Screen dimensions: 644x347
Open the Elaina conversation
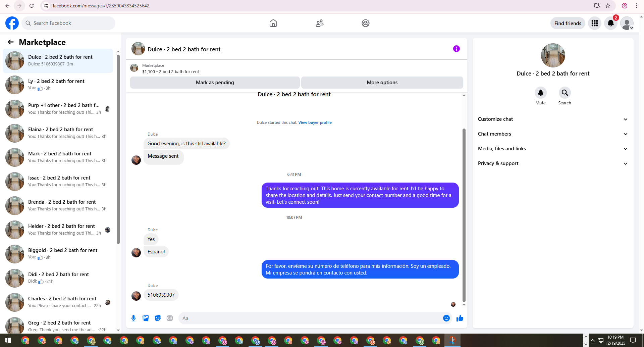tap(58, 133)
